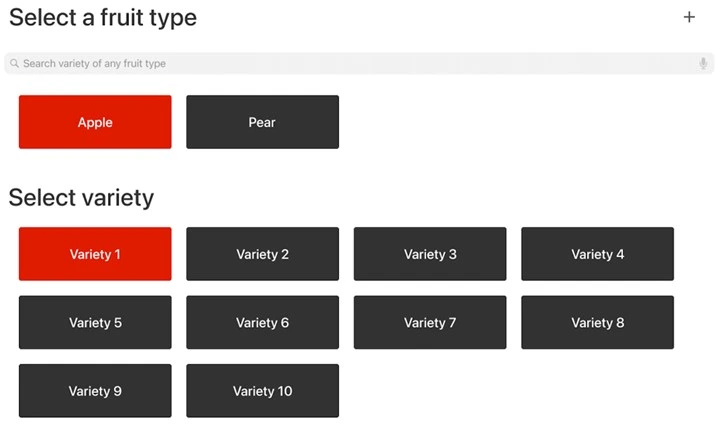
Task: Click the plus icon to add
Action: [x=689, y=17]
